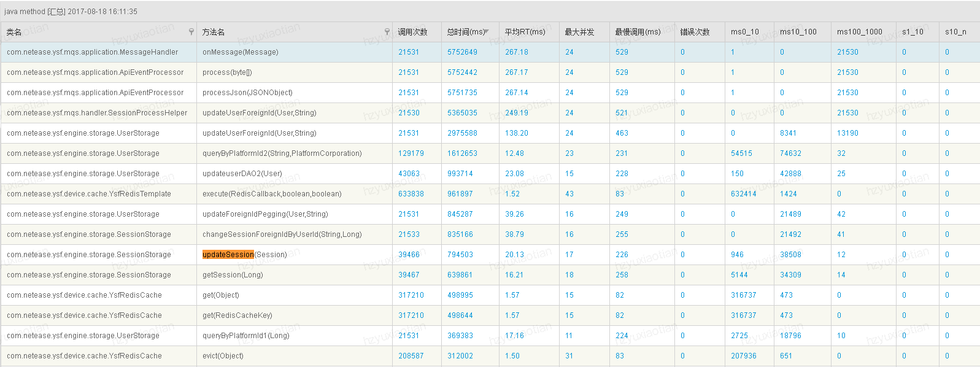The height and width of the screenshot is (367, 980).
Task: Click average RT value 138.20
Action: click(x=516, y=133)
